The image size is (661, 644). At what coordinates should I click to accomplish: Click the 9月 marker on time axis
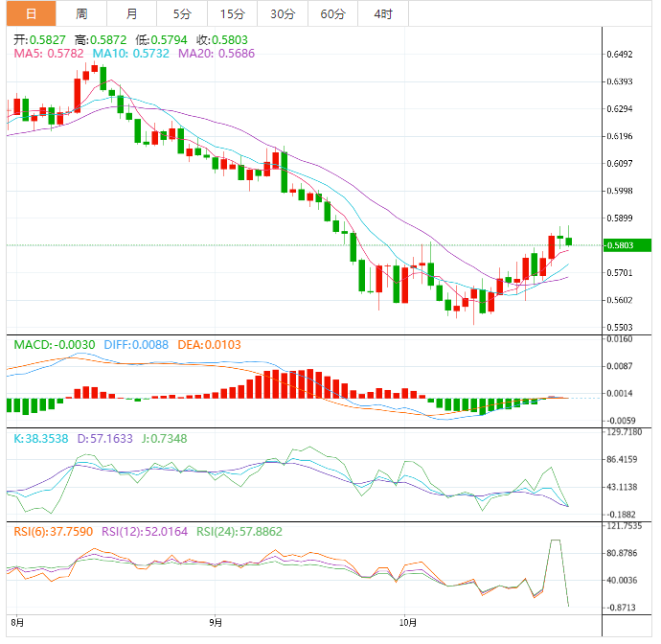pos(216,621)
